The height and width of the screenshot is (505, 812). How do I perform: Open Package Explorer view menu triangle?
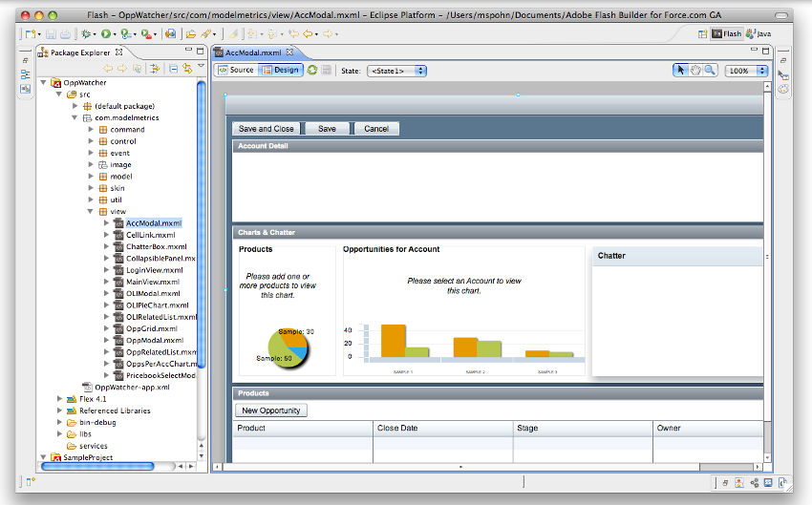(x=201, y=66)
